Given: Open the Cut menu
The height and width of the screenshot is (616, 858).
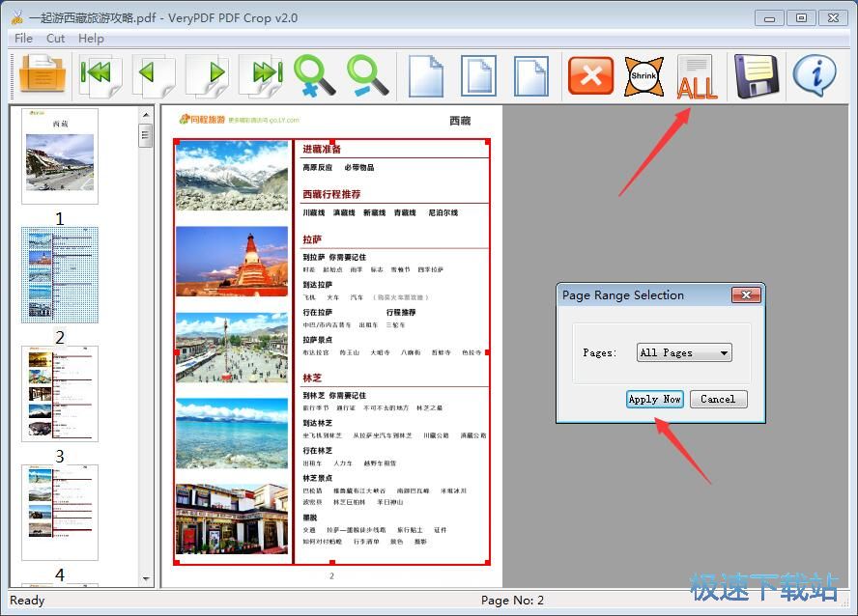Looking at the screenshot, I should [55, 38].
